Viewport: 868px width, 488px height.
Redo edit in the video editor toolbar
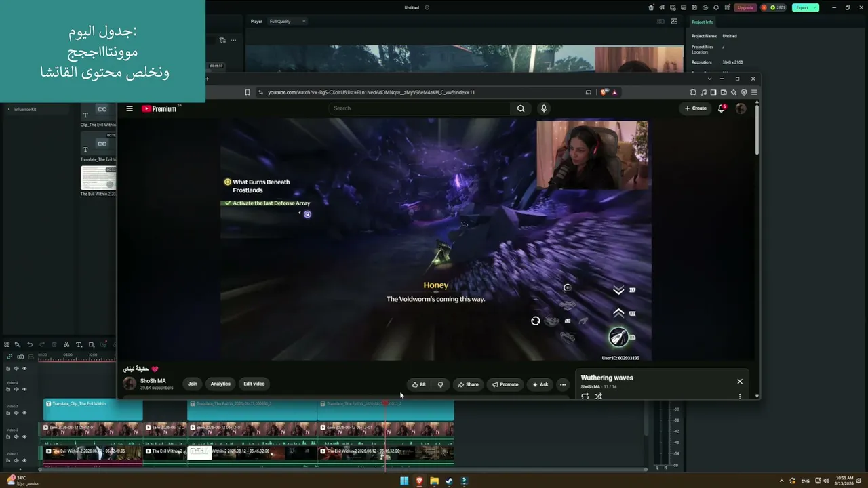click(42, 344)
